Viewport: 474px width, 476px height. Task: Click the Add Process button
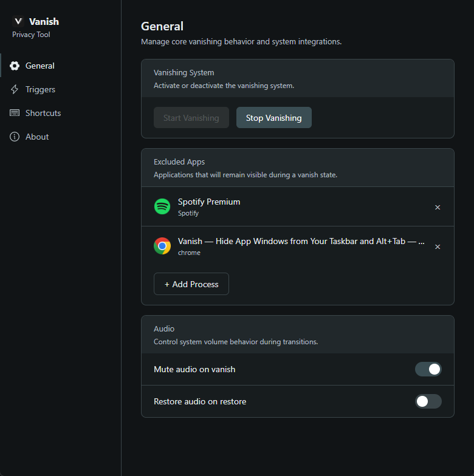click(x=191, y=284)
